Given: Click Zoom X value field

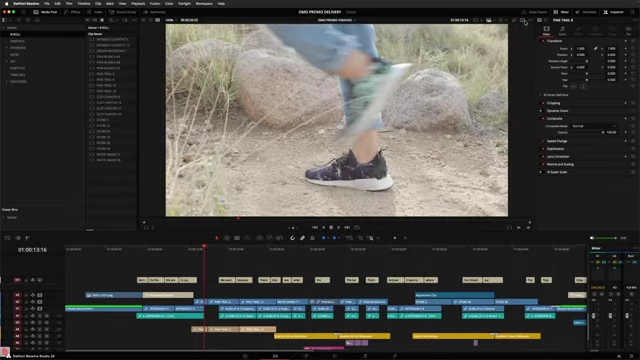Looking at the screenshot, I should pos(580,49).
